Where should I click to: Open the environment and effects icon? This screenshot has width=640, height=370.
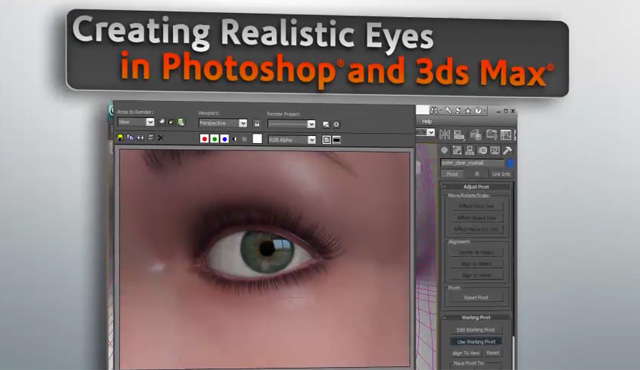[x=336, y=124]
